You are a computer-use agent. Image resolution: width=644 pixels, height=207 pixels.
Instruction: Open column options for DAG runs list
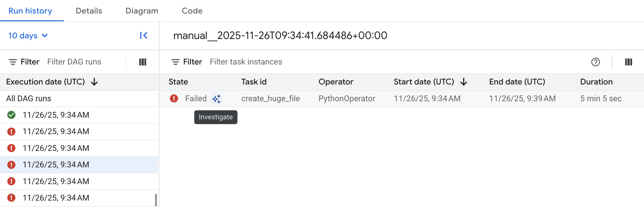143,62
